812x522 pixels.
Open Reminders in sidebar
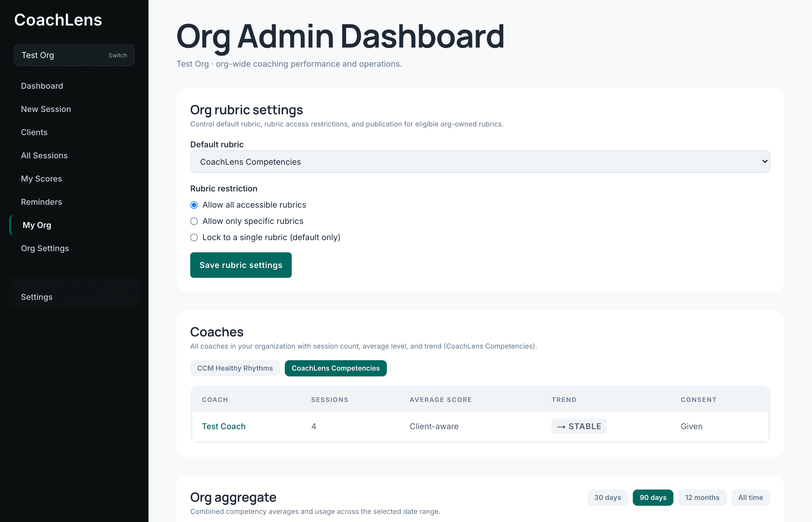(x=41, y=202)
